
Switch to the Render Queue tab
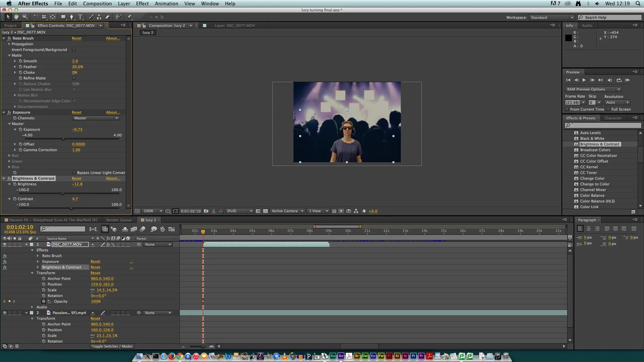(x=119, y=220)
